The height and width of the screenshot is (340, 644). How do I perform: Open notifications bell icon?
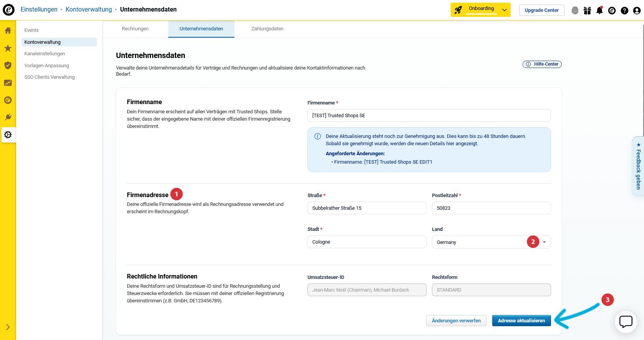tap(599, 10)
